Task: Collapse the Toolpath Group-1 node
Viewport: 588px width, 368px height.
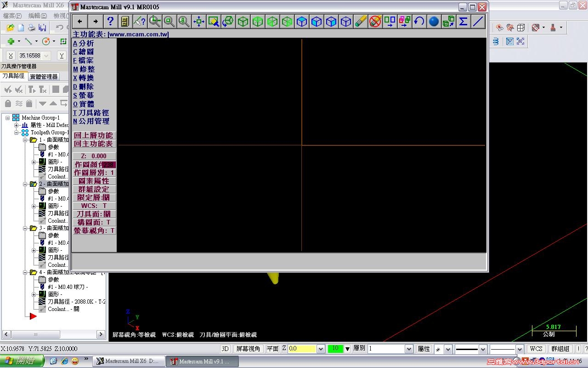Action: [x=17, y=132]
